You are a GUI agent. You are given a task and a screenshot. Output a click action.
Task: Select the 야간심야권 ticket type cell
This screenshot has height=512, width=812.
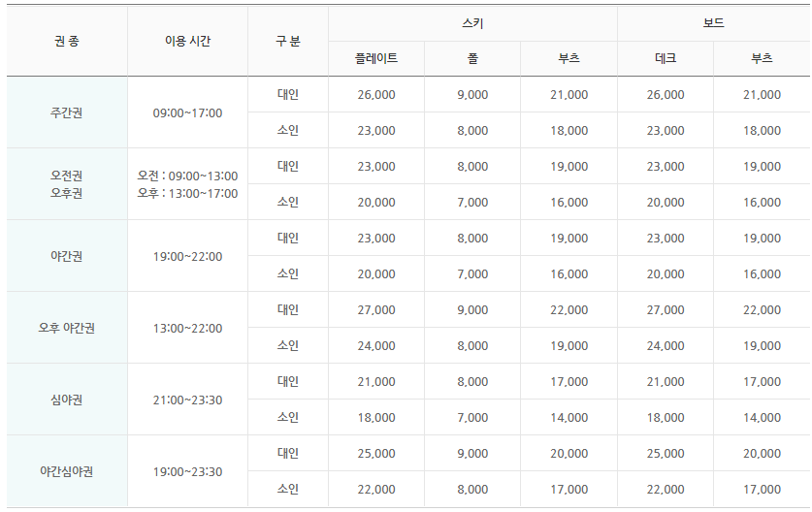click(67, 471)
